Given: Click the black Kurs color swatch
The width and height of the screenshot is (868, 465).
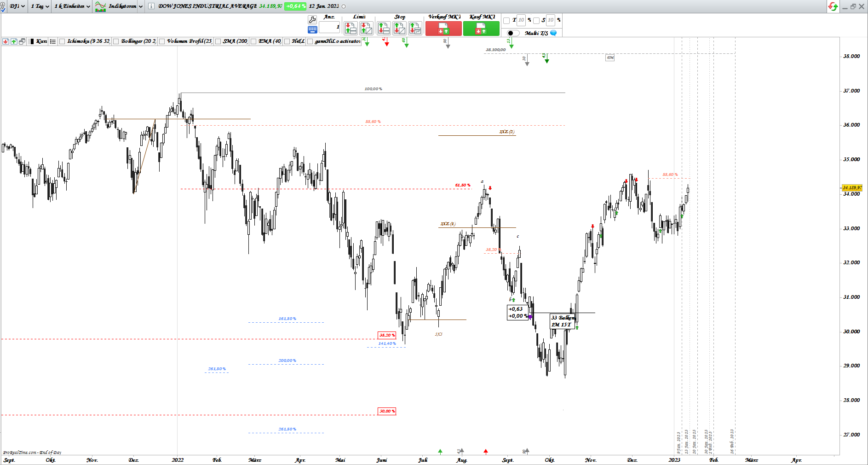Looking at the screenshot, I should 32,41.
